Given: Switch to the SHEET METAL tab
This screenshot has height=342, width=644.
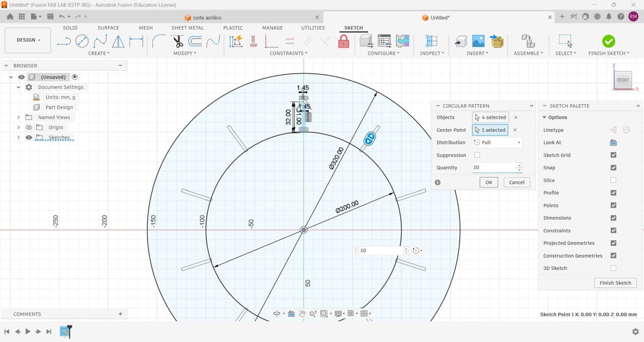Looking at the screenshot, I should click(188, 28).
